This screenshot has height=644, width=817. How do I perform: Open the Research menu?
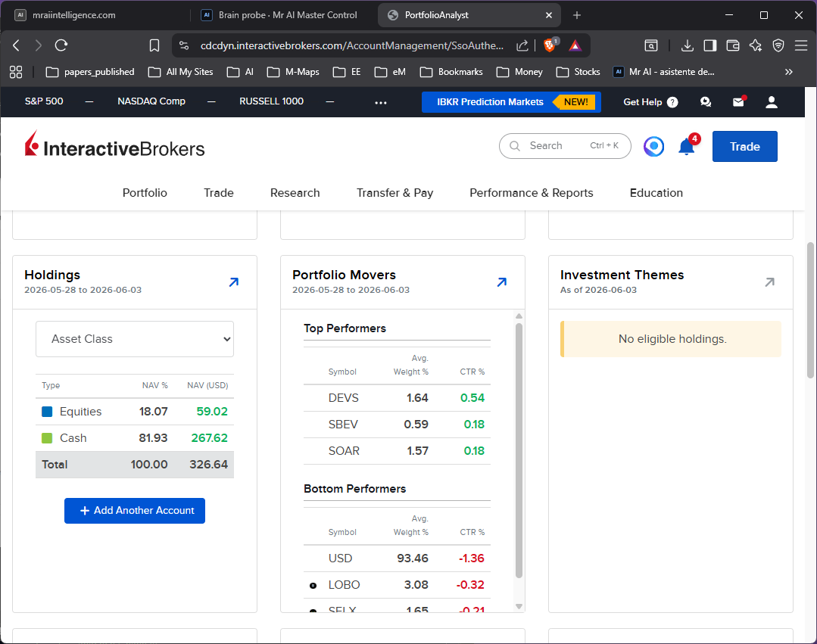point(295,193)
